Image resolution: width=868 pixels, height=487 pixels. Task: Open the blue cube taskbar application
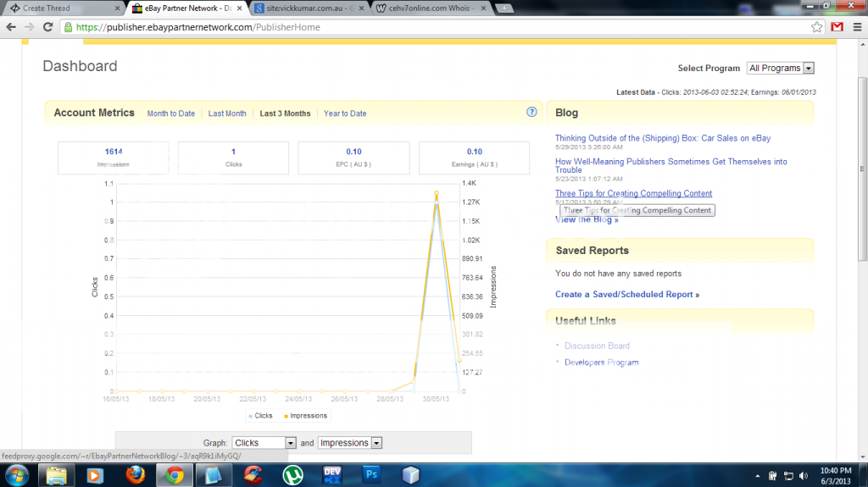[411, 475]
